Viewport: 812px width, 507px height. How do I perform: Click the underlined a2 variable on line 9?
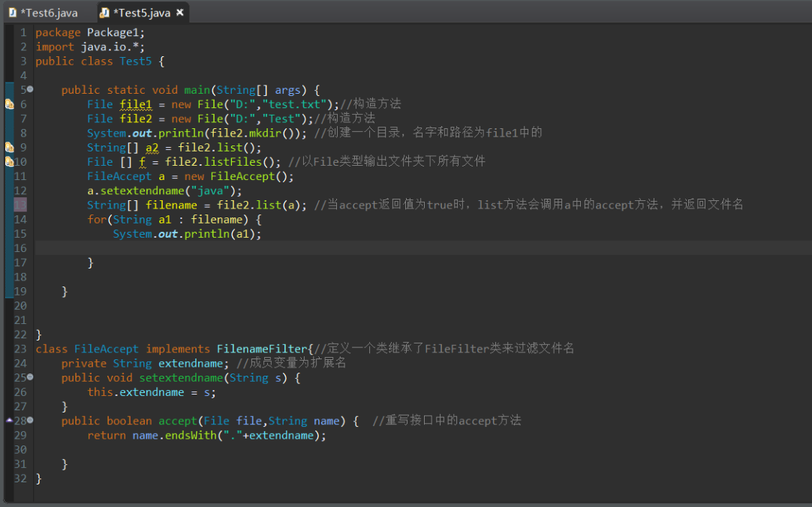point(152,148)
